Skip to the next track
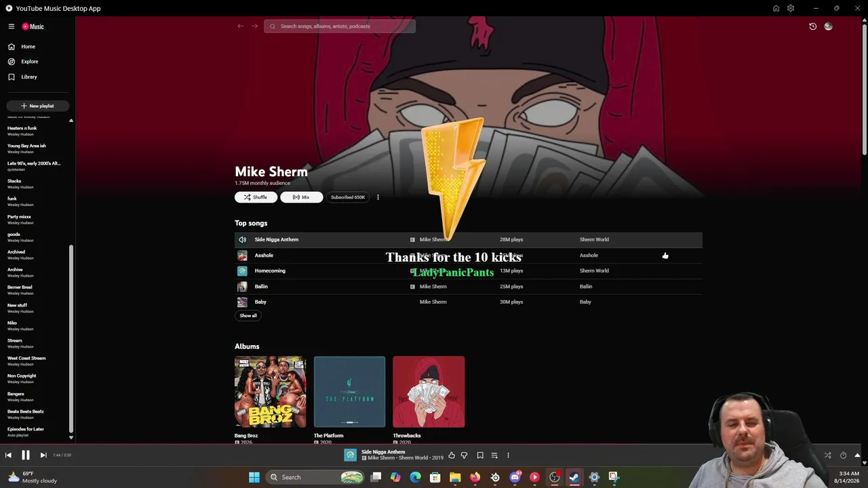This screenshot has width=868, height=488. (x=43, y=455)
